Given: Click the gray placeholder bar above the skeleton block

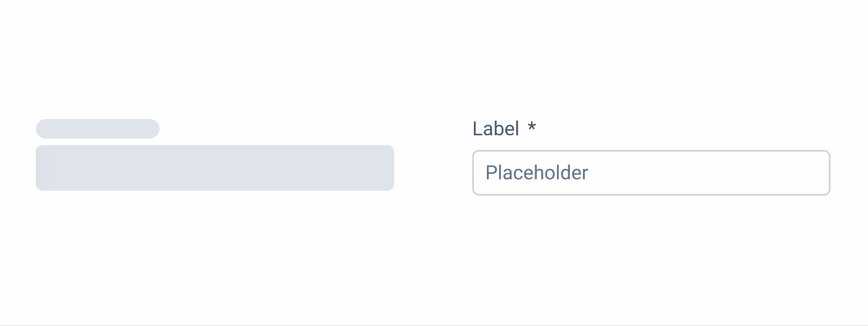Looking at the screenshot, I should (x=98, y=129).
